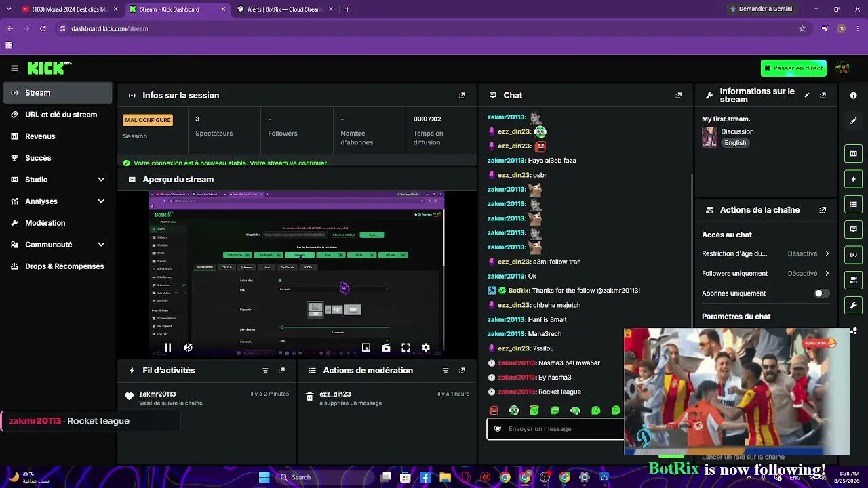
Task: Mute the stream preview audio
Action: (x=188, y=348)
